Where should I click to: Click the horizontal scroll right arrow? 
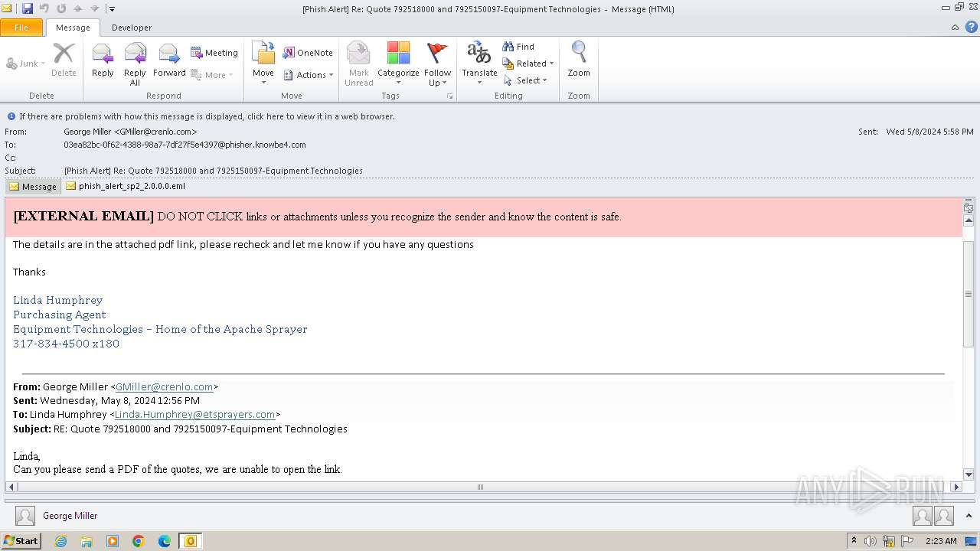[956, 487]
